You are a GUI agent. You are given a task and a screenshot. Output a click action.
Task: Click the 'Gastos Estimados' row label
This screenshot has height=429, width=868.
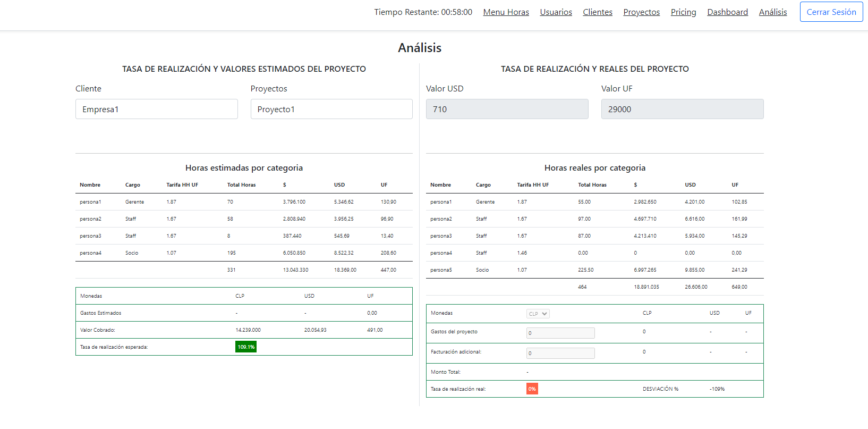coord(100,313)
